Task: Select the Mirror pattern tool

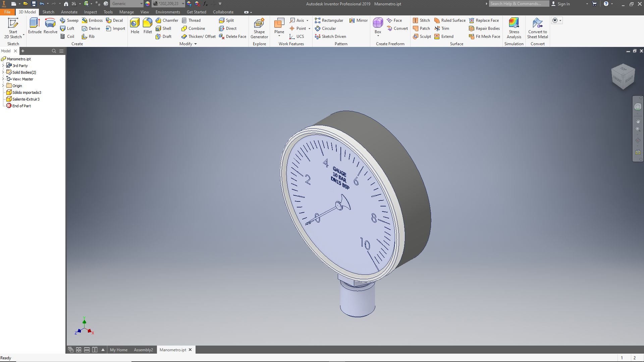Action: [358, 20]
